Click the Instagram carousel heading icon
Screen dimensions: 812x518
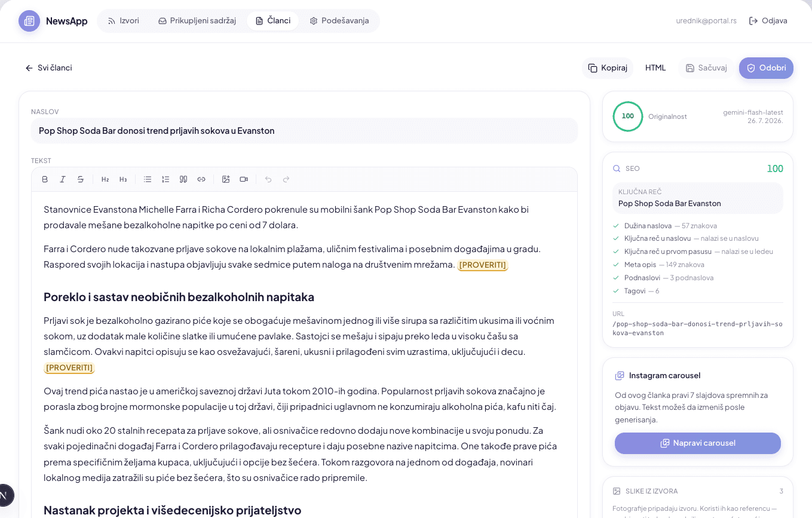tap(620, 376)
